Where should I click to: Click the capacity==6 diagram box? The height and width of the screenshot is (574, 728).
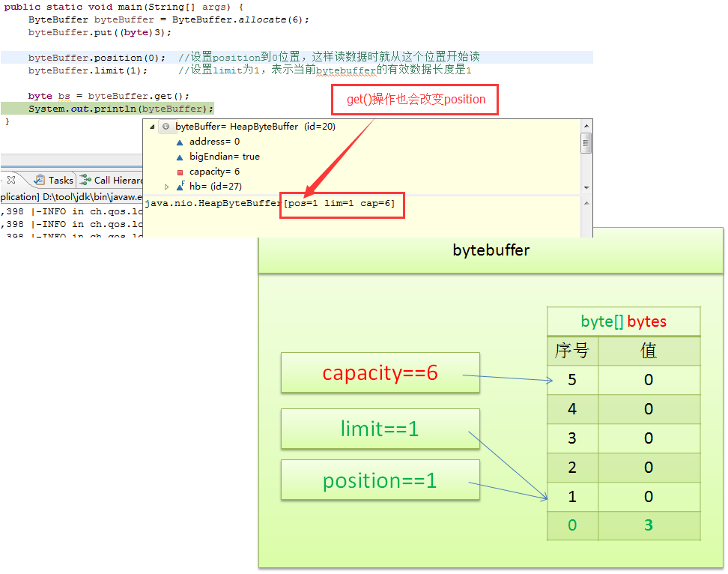coord(380,373)
